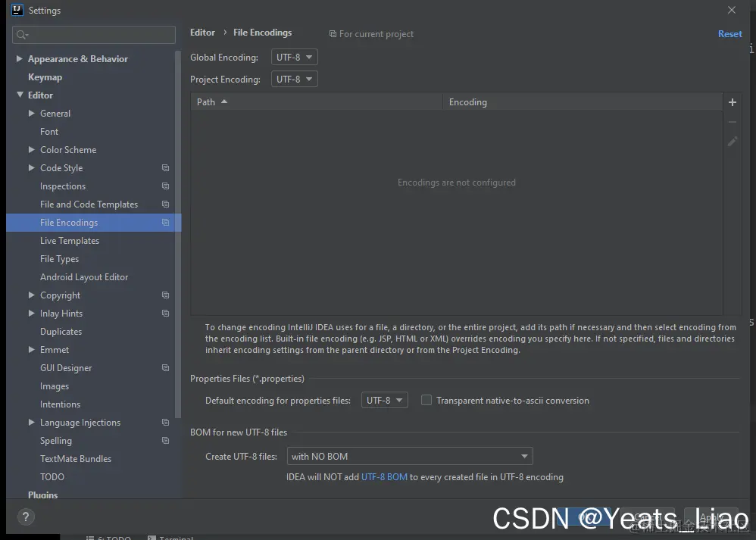Click the IntelliJ IDEA logo in title bar

click(17, 10)
